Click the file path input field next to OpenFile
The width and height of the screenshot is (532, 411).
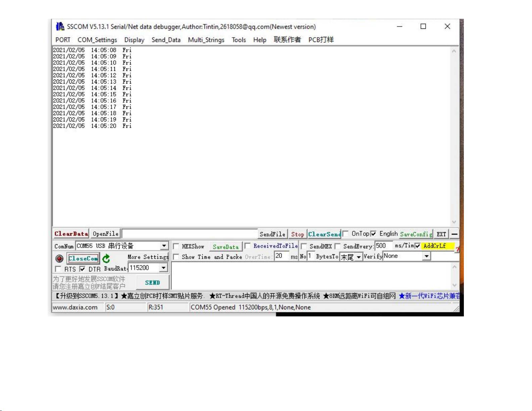190,234
